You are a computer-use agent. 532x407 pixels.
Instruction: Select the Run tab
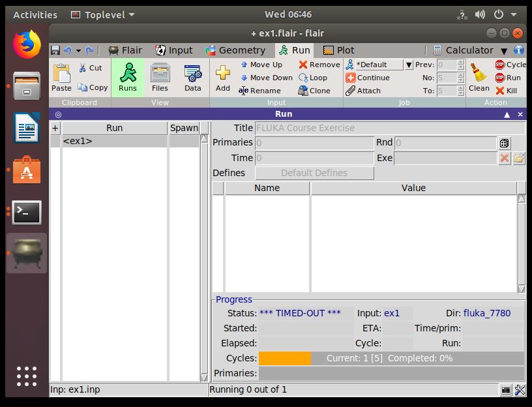(294, 50)
